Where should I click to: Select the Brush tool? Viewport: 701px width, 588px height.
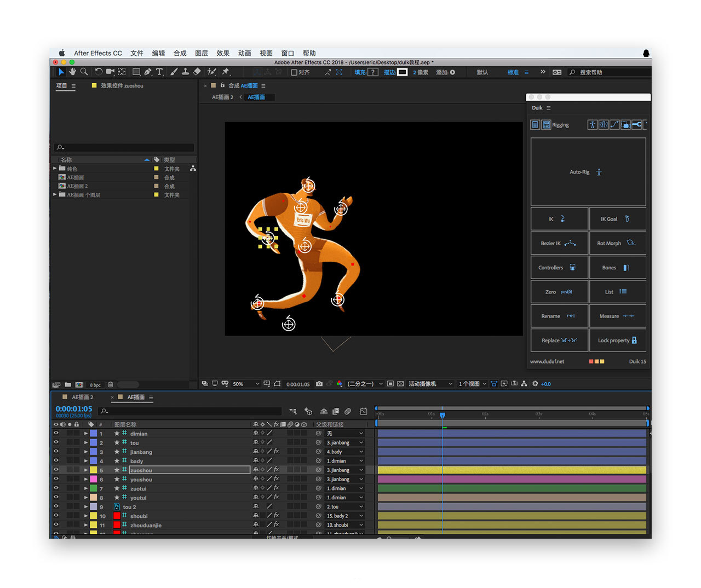click(174, 72)
